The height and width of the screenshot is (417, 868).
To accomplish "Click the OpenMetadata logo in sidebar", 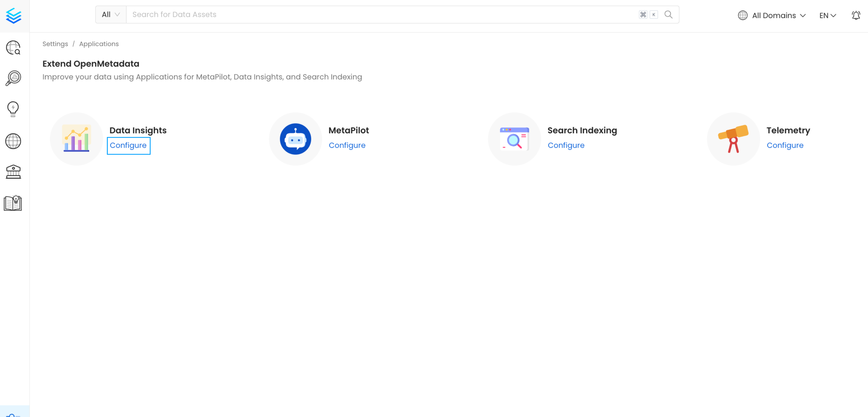I will (x=14, y=15).
